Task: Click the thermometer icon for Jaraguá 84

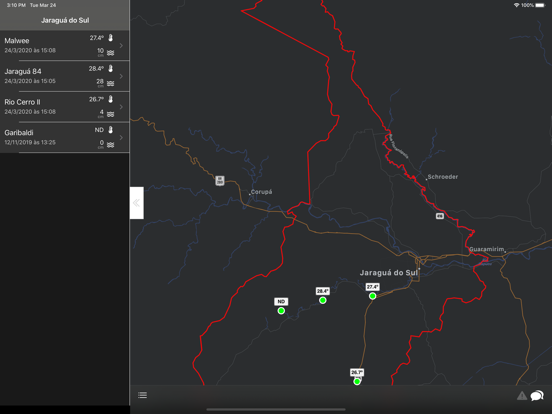Action: (x=111, y=68)
